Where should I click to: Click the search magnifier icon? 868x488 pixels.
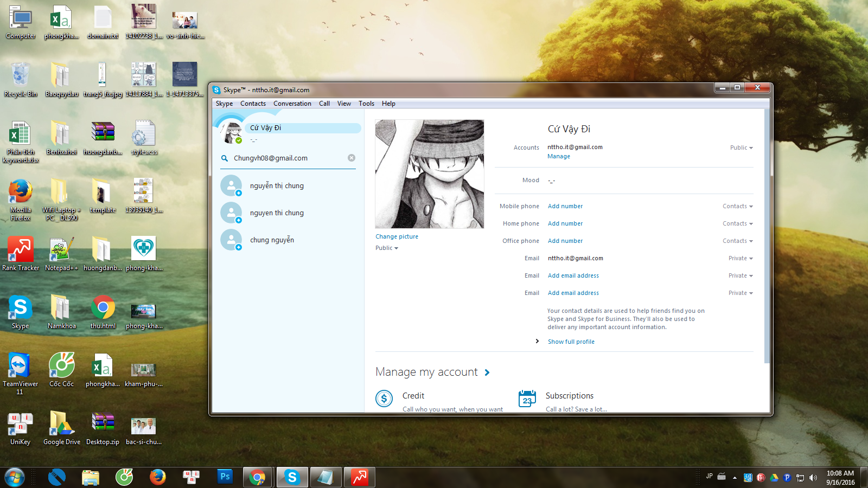(224, 158)
